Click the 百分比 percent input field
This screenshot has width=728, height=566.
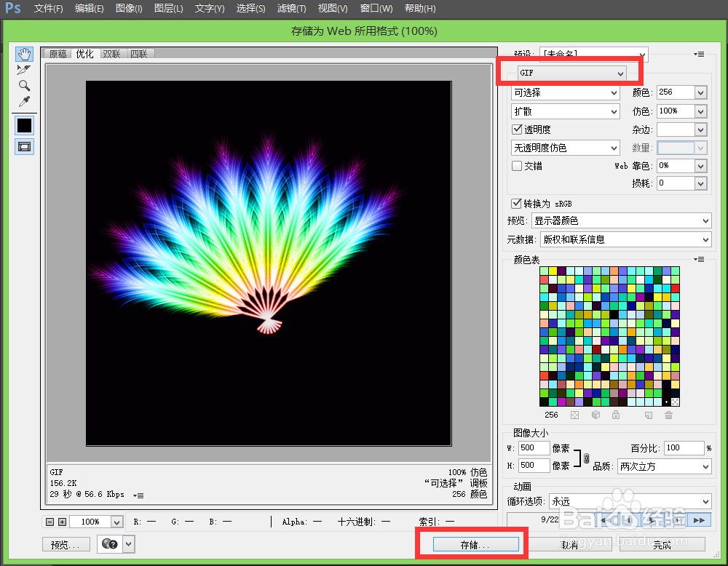coord(684,448)
